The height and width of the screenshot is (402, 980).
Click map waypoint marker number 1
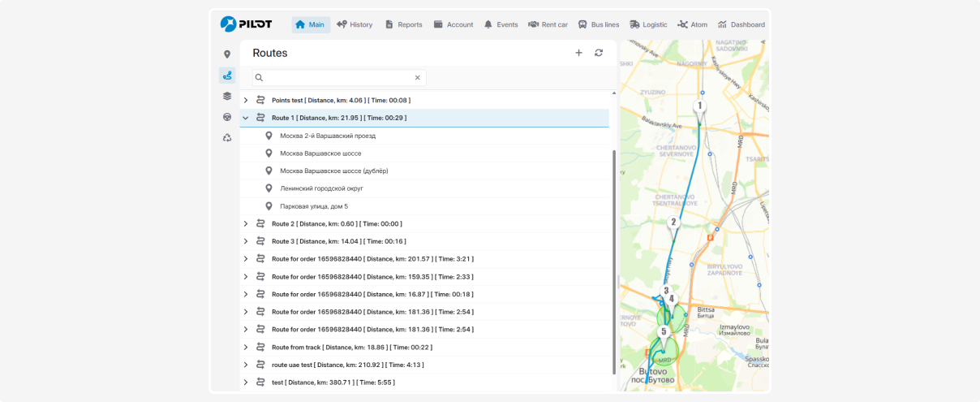[699, 106]
